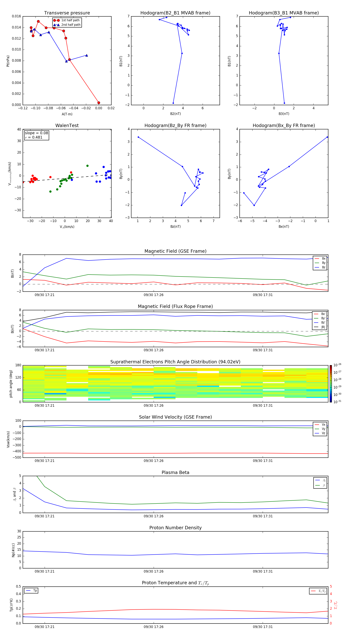
Task: Click the 'pitch angle (deg)' axis label
Action: [11, 384]
